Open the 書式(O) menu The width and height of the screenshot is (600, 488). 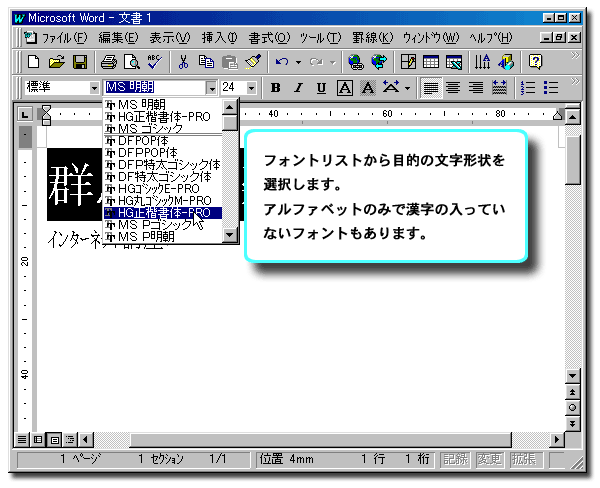[269, 38]
